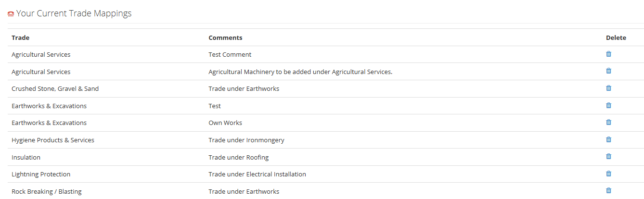Image resolution: width=644 pixels, height=199 pixels.
Task: Click the Comments column header
Action: coord(225,37)
